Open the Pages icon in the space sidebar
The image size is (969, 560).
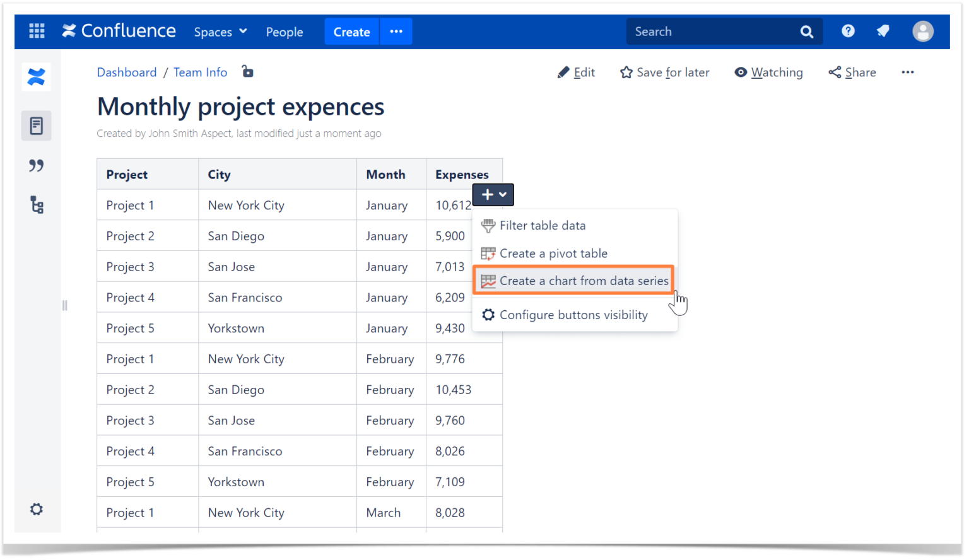click(36, 125)
